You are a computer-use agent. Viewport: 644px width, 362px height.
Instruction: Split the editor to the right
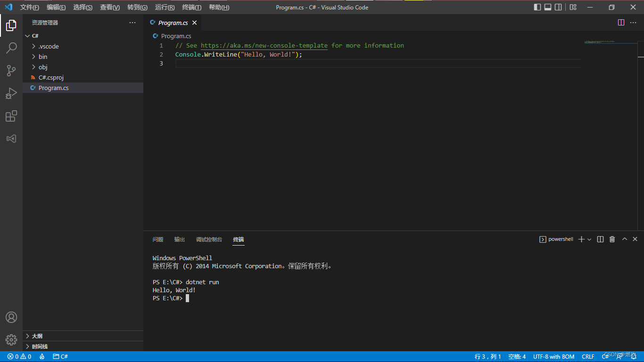[621, 23]
